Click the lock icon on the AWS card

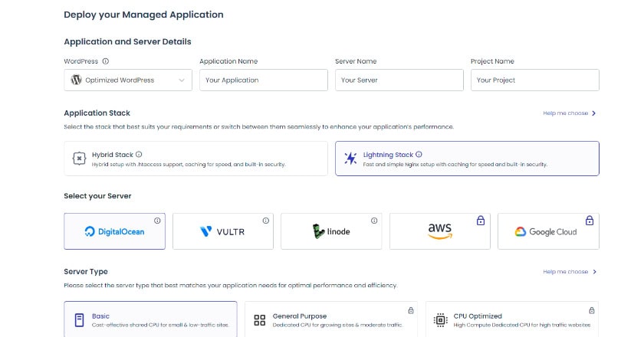tap(481, 221)
